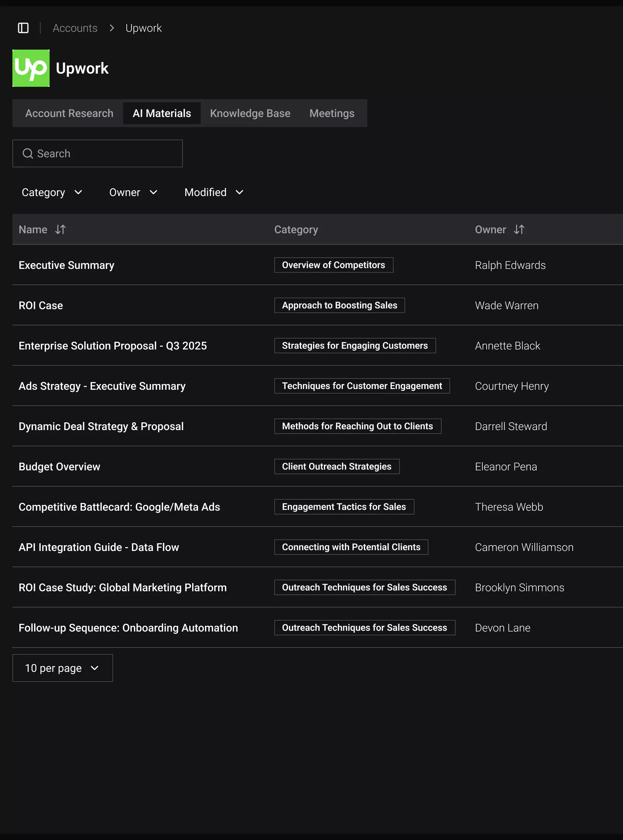Toggle the sidebar panel icon
This screenshot has width=623, height=840.
(23, 28)
